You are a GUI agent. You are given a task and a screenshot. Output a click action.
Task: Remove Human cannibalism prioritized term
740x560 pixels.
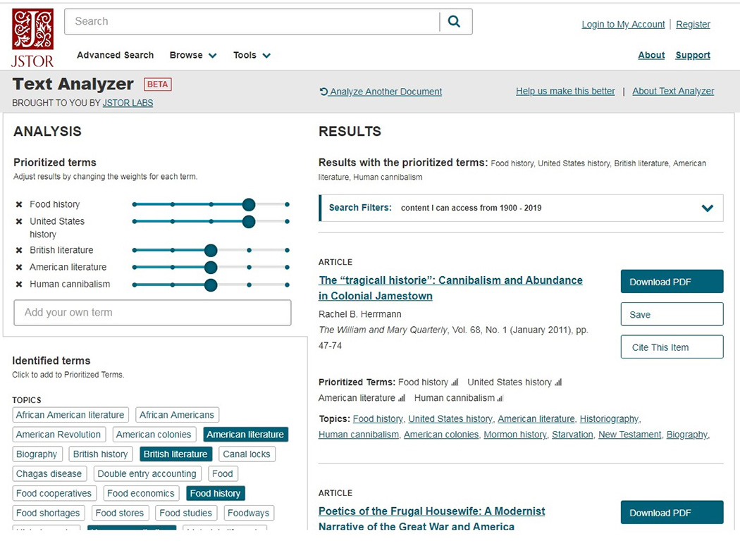point(19,284)
